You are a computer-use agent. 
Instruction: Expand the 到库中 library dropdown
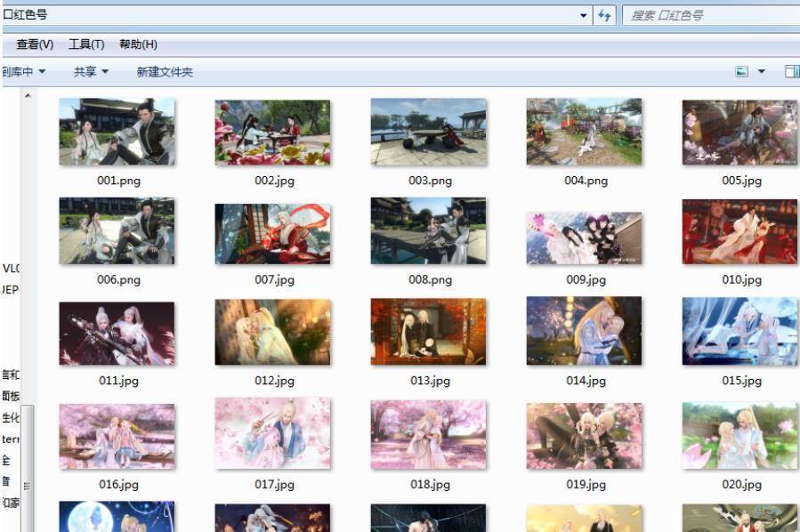tap(23, 72)
